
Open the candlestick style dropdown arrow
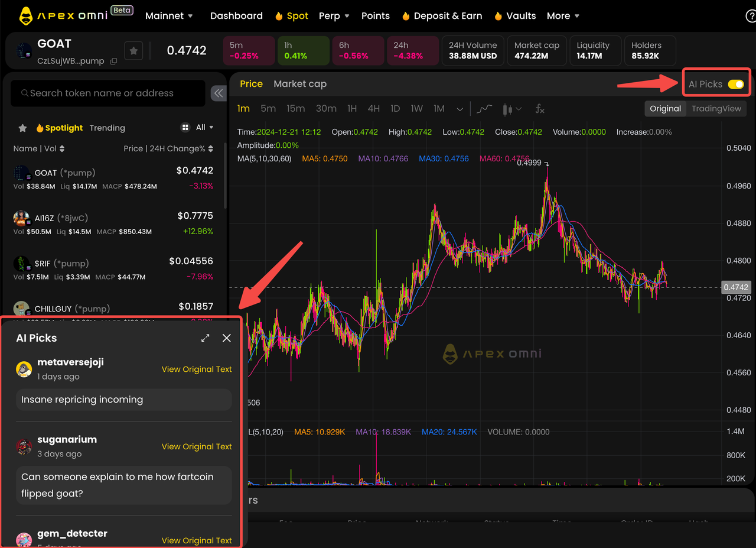point(519,109)
